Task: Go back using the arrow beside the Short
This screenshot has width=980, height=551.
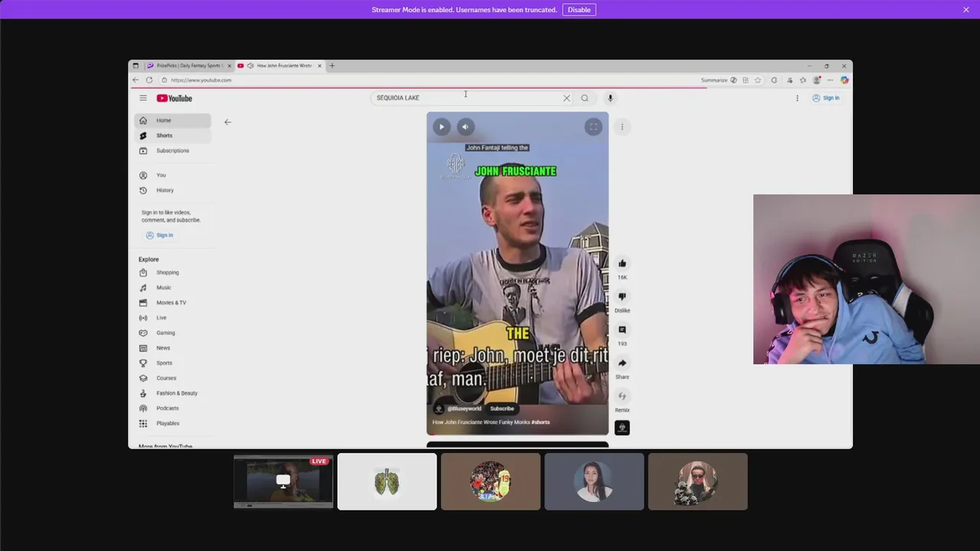Action: pyautogui.click(x=227, y=122)
